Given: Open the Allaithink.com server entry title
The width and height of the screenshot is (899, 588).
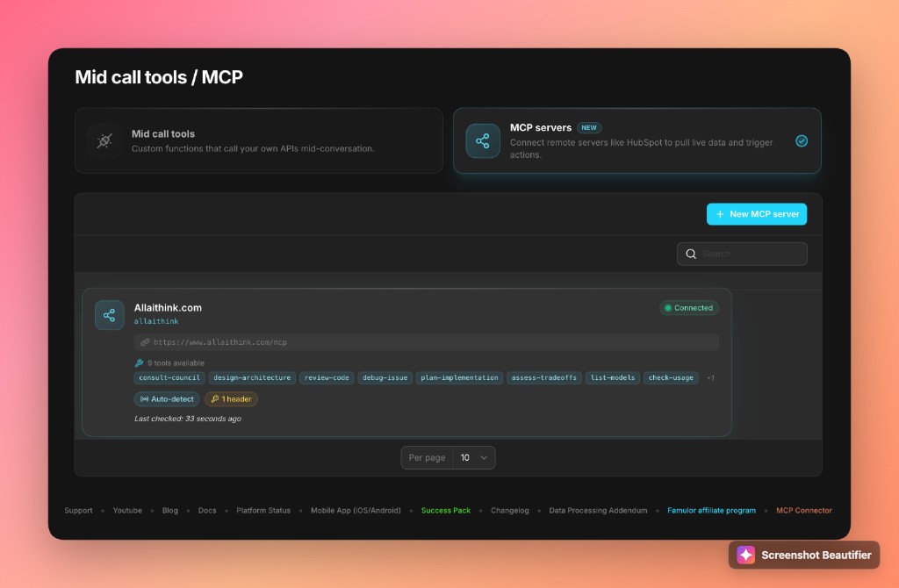Looking at the screenshot, I should pyautogui.click(x=168, y=308).
